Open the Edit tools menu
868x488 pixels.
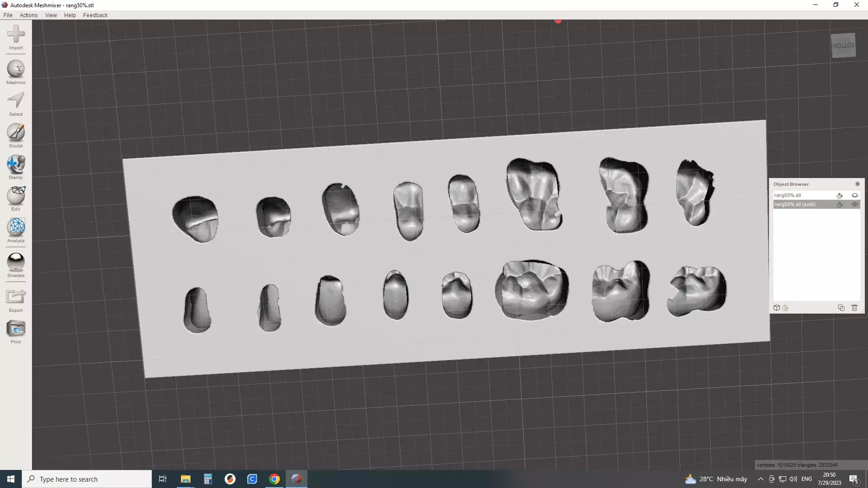pos(16,197)
